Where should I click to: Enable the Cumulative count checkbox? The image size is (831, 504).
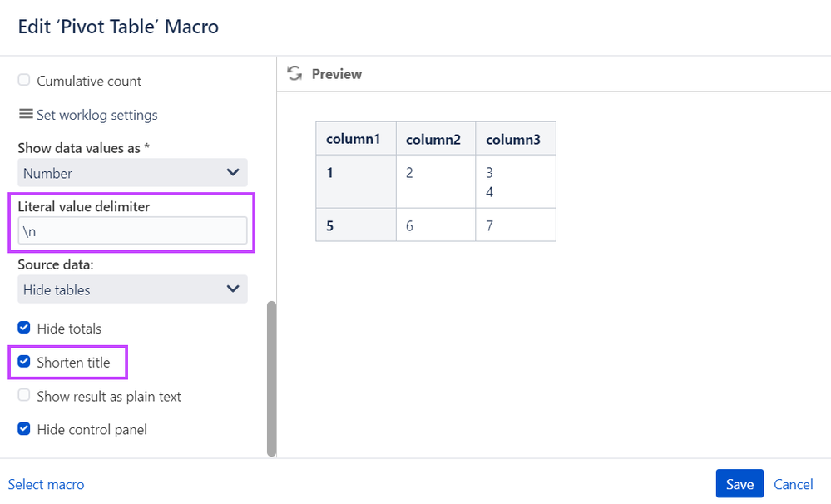(24, 80)
